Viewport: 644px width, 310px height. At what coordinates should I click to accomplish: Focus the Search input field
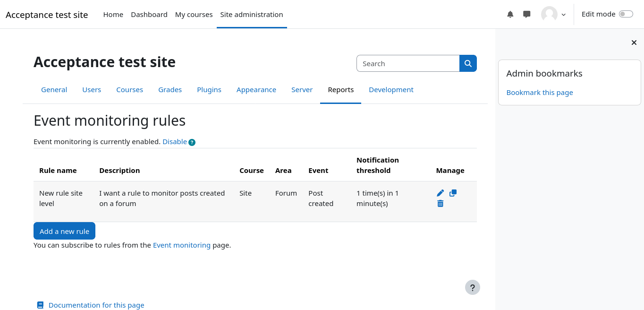click(x=408, y=63)
